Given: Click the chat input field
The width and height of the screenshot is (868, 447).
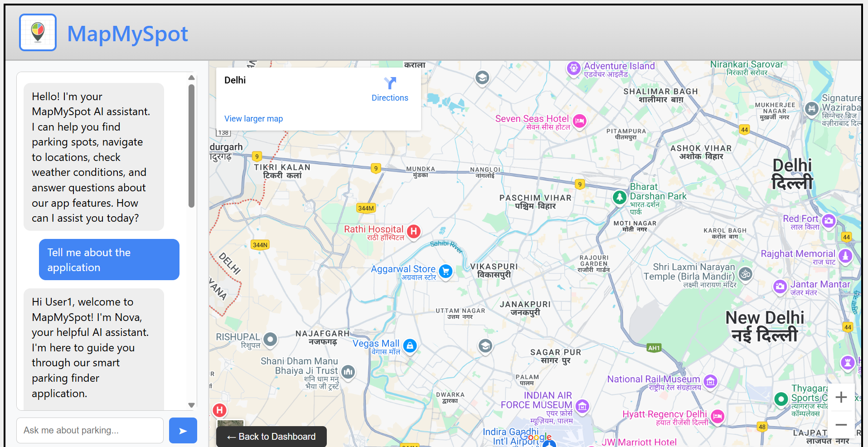Looking at the screenshot, I should [x=90, y=431].
